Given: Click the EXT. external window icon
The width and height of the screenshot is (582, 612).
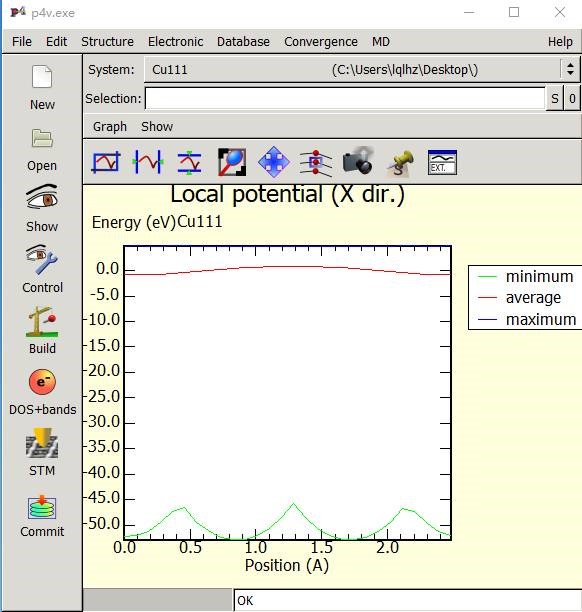Looking at the screenshot, I should [442, 162].
